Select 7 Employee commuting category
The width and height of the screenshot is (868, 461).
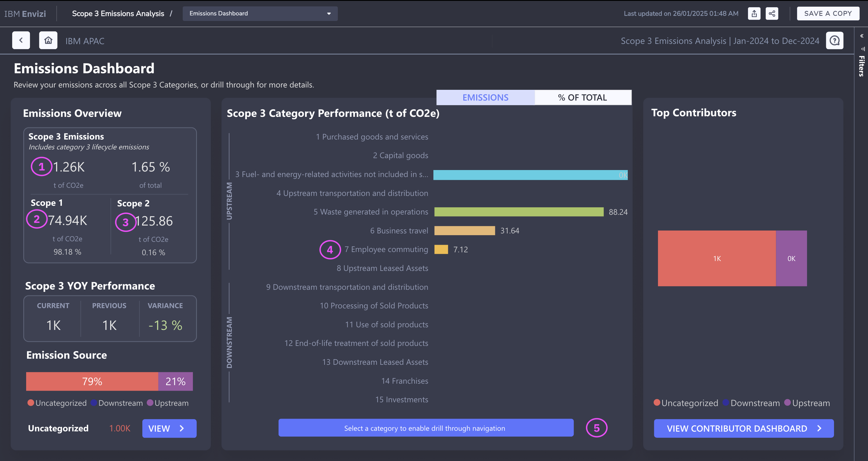point(386,249)
